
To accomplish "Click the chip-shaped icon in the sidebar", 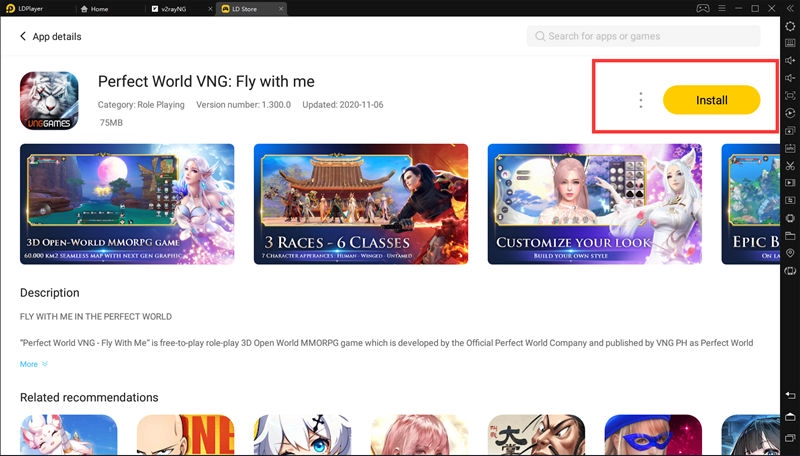I will (x=790, y=218).
